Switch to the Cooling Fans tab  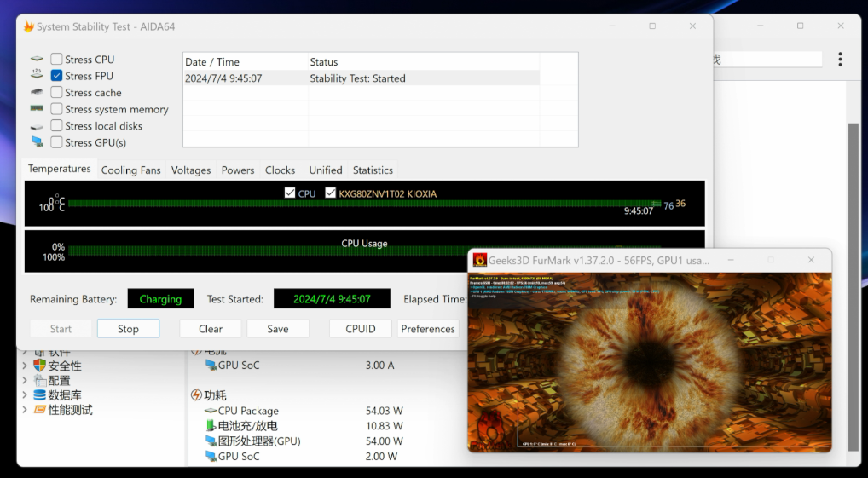pyautogui.click(x=130, y=170)
